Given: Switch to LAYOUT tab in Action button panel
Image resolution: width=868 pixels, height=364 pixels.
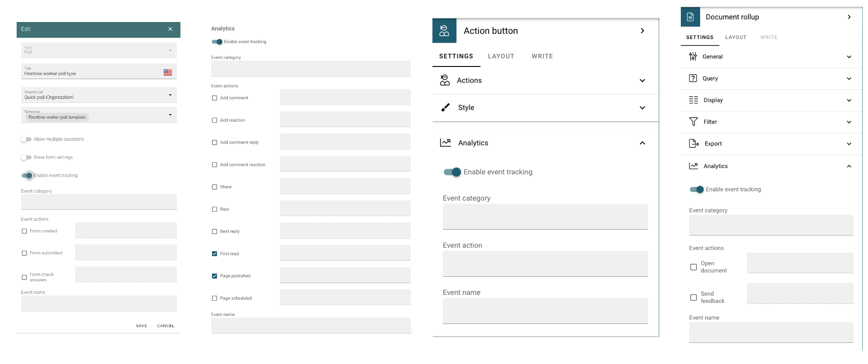Looking at the screenshot, I should tap(501, 56).
